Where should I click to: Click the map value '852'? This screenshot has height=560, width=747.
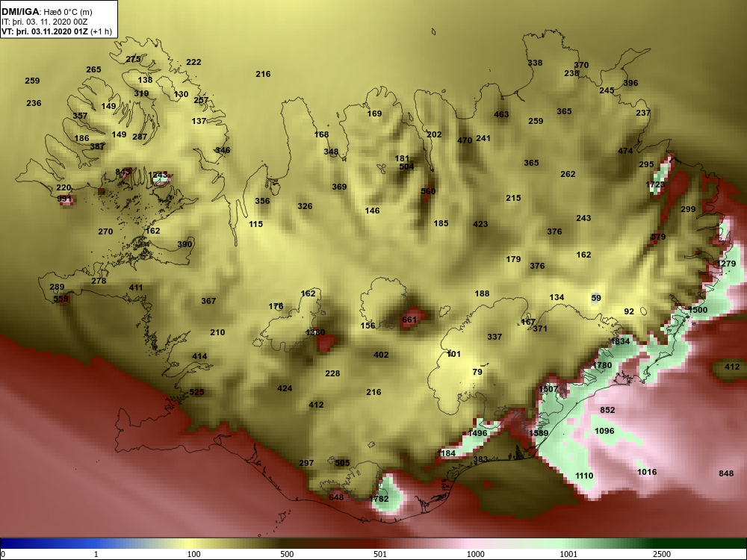pos(607,410)
